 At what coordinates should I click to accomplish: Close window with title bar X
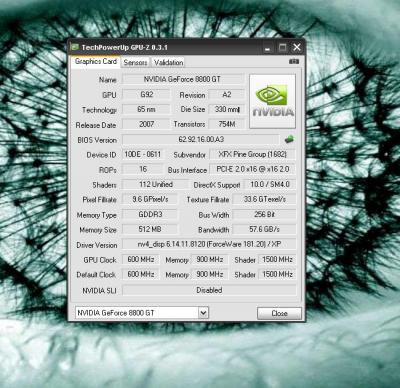[297, 47]
